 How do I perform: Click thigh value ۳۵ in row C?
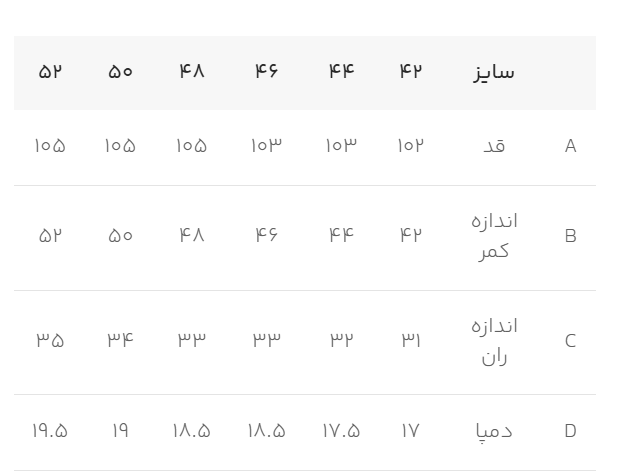pos(50,340)
